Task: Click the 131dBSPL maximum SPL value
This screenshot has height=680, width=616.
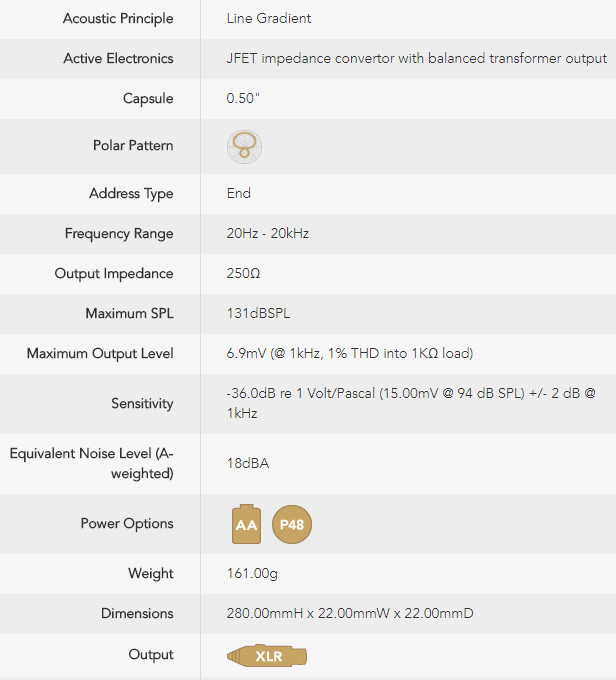Action: point(258,313)
